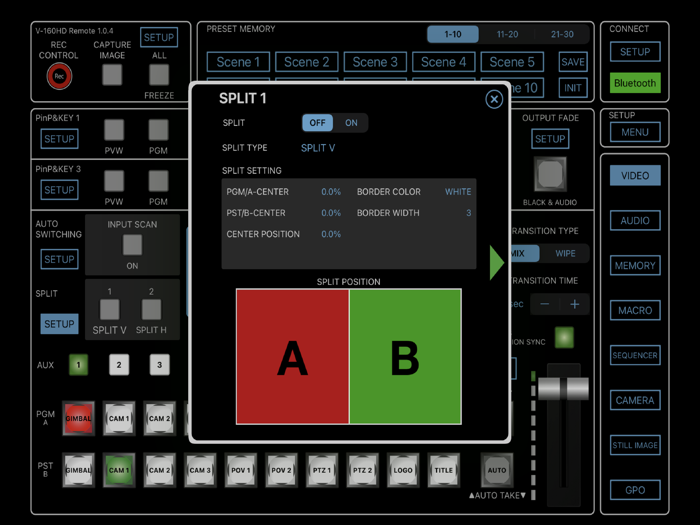
Task: Toggle PinP&KEY 3 PGM button
Action: 158,181
